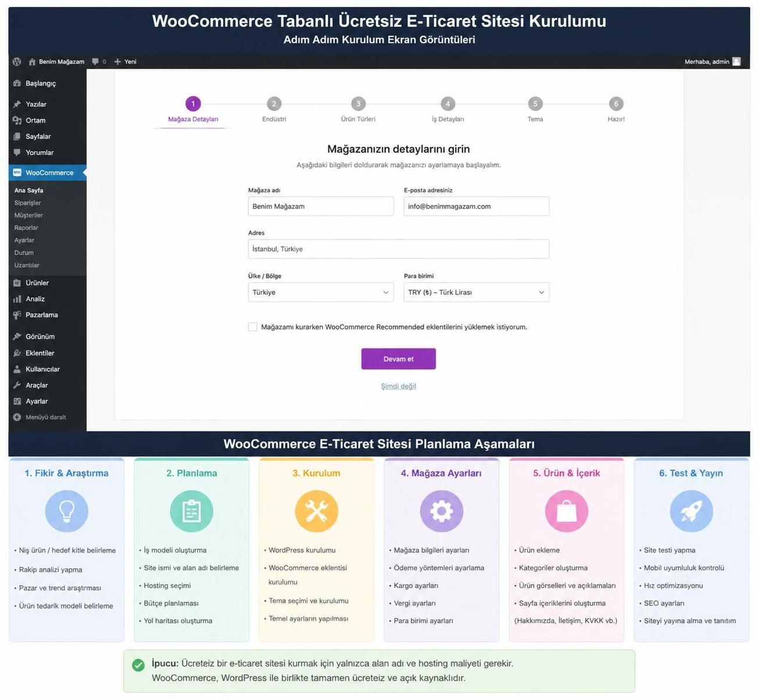Click into the Mağaza adı field
Screen dimensions: 759x700
click(321, 206)
